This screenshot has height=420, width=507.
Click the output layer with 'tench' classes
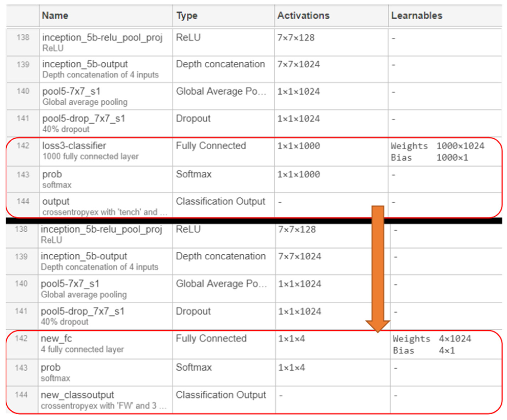click(x=56, y=201)
